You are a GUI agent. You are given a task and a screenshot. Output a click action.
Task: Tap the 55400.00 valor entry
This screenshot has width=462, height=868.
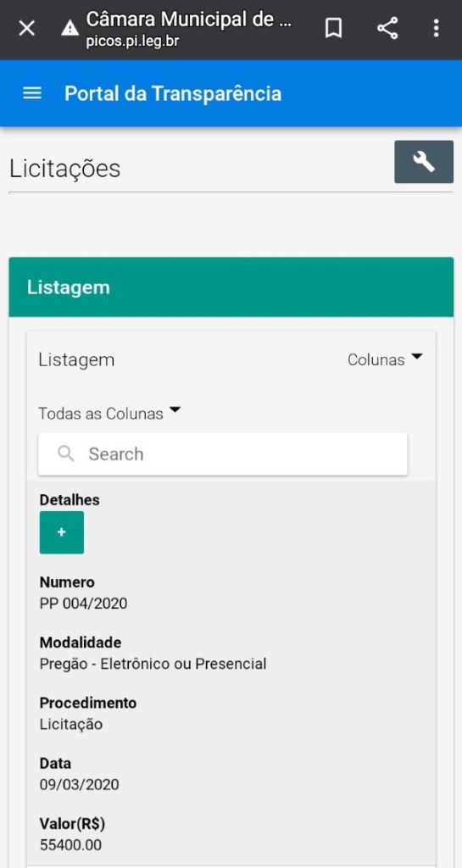point(70,845)
